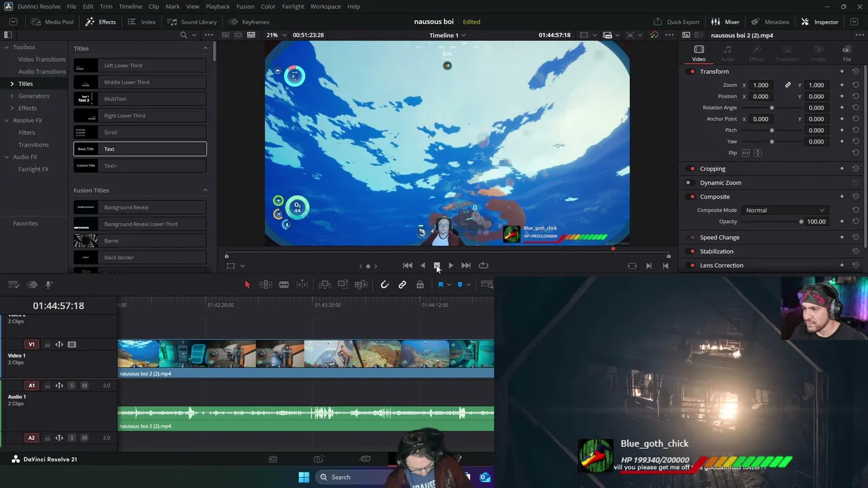The width and height of the screenshot is (868, 488).
Task: Open the viewer zoom percentage dropdown
Action: click(276, 35)
